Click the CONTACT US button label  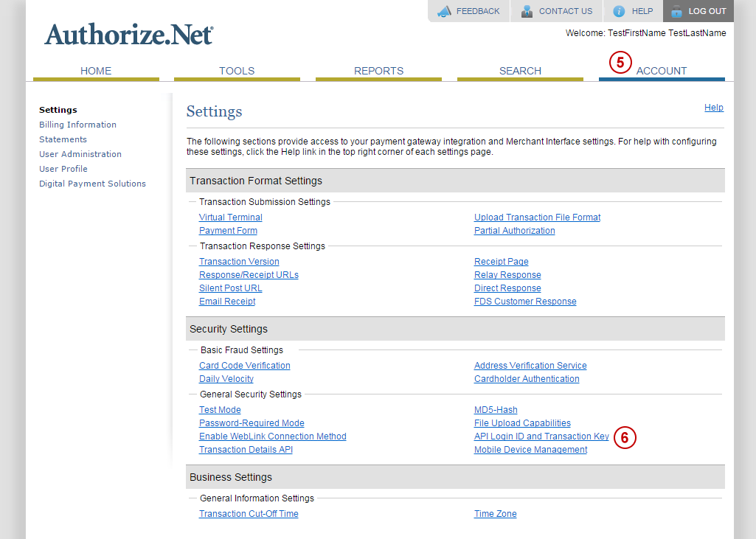566,11
